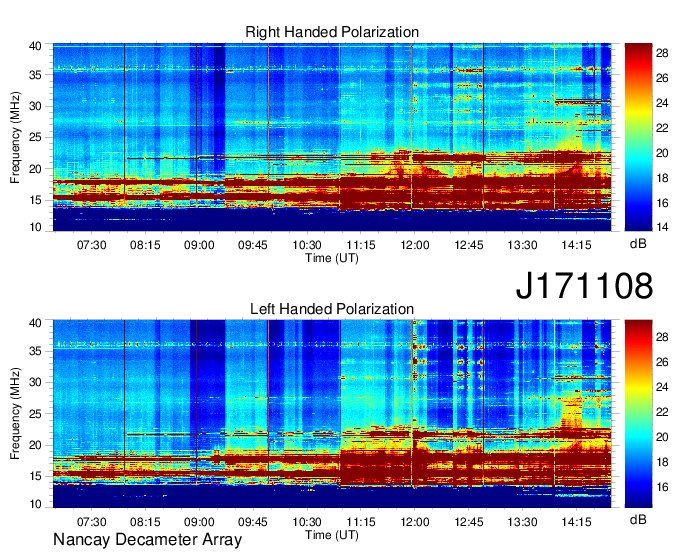Click the Right Handed plot's color bar

[638, 137]
